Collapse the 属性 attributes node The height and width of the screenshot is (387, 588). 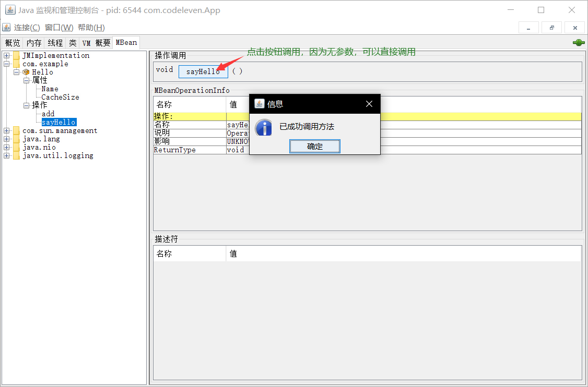point(26,80)
